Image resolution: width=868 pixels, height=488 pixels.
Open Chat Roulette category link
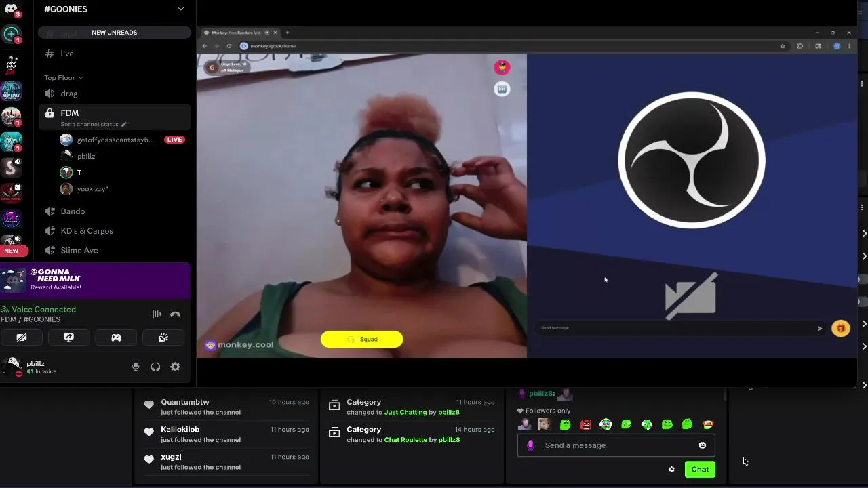tap(406, 440)
